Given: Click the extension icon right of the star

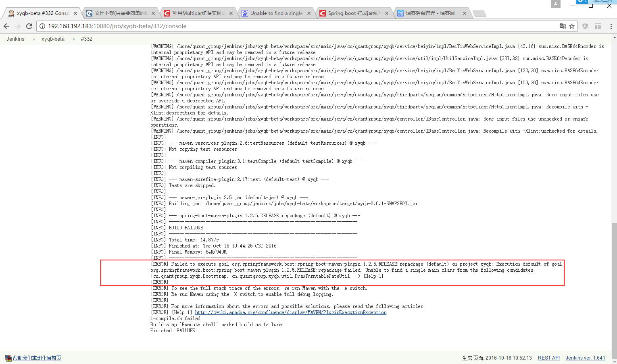Looking at the screenshot, I should click(x=585, y=26).
